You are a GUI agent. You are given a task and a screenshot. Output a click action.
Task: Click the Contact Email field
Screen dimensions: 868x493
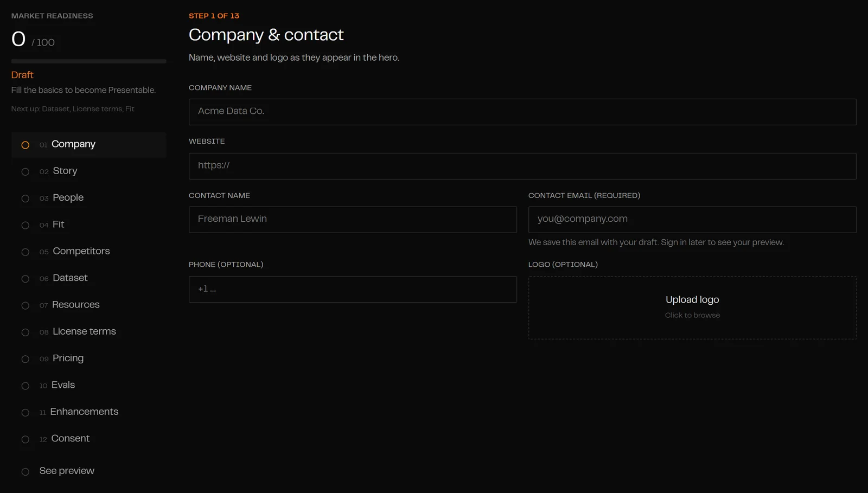(692, 220)
